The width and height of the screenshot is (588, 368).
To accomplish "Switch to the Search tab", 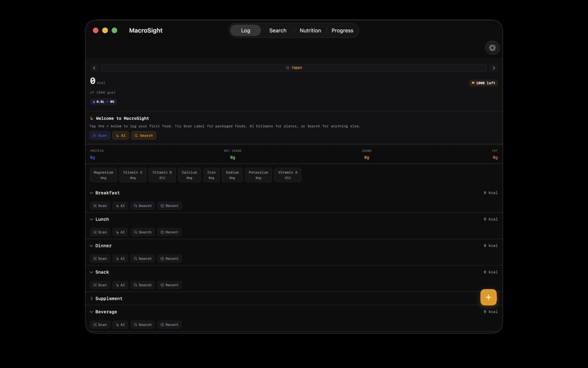I will coord(277,30).
